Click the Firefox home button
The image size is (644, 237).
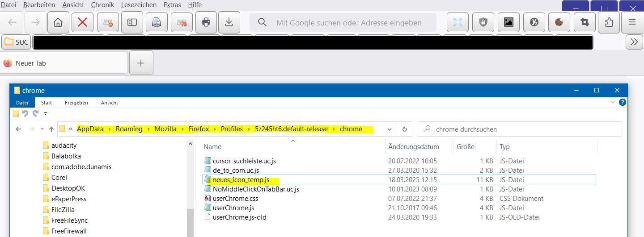[x=58, y=22]
